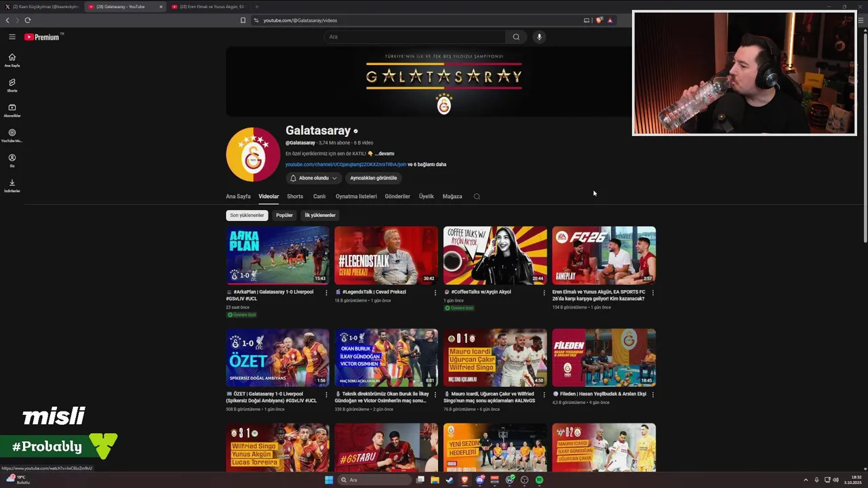Start voice search with the microphone icon
The height and width of the screenshot is (488, 868).
pyautogui.click(x=539, y=37)
